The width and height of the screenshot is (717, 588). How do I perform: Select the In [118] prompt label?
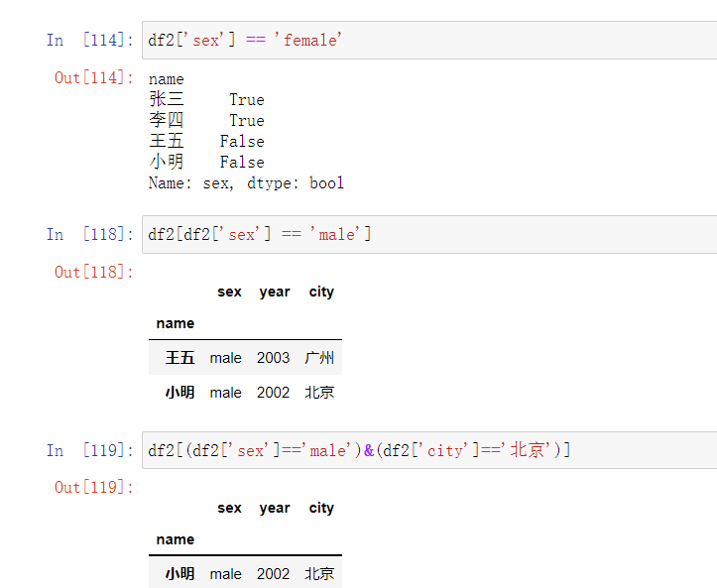click(x=90, y=235)
